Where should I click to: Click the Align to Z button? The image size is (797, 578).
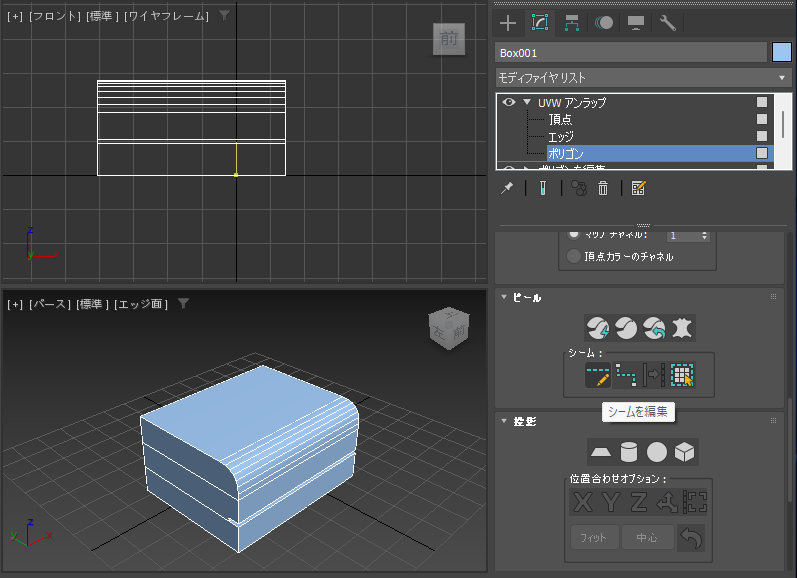[639, 502]
